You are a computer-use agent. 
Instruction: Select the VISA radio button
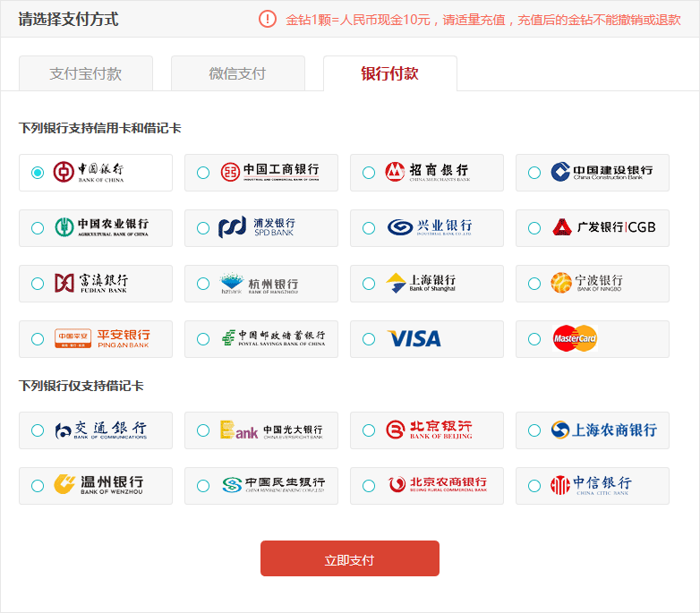[369, 339]
